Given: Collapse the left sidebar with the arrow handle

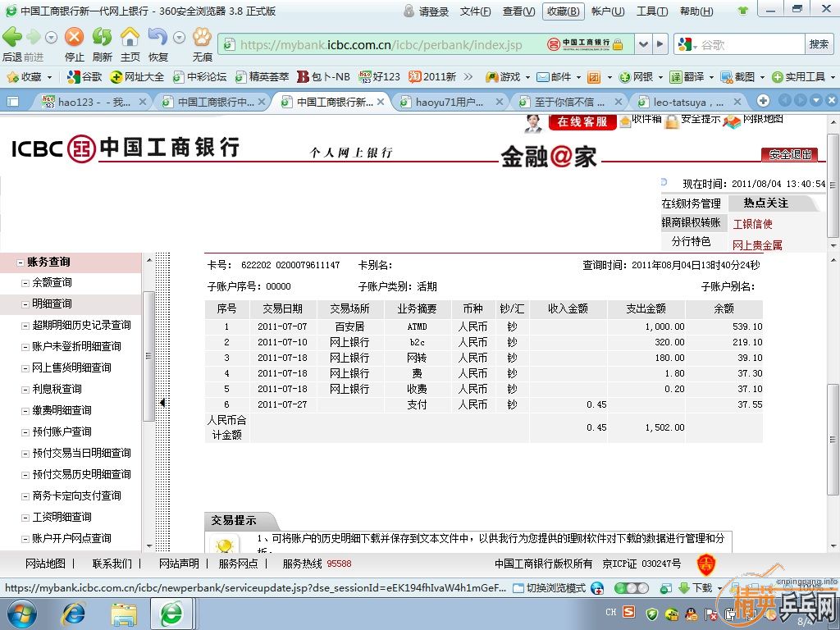Looking at the screenshot, I should pos(162,402).
